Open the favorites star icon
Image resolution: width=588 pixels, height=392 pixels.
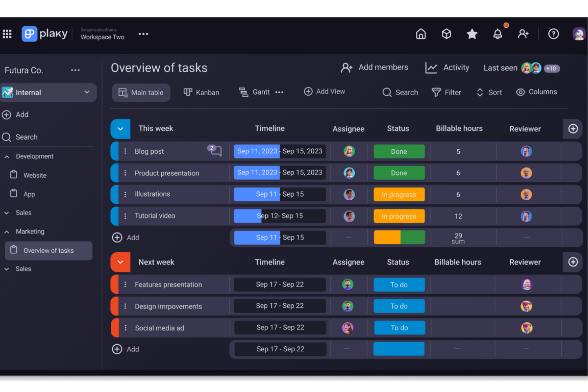472,34
